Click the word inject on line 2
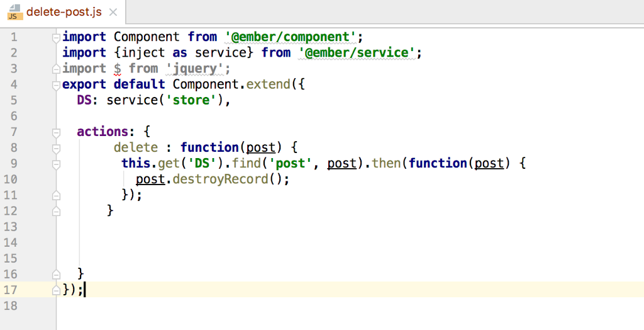This screenshot has width=644, height=330. pos(143,53)
